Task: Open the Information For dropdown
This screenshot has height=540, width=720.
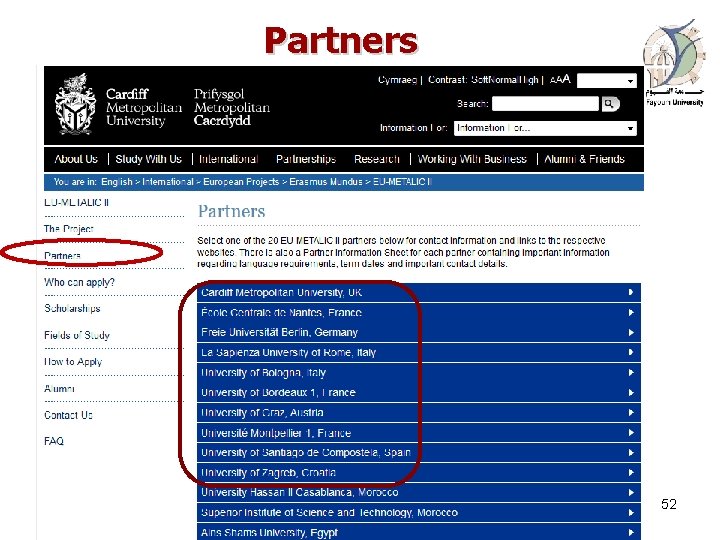Action: pyautogui.click(x=545, y=128)
